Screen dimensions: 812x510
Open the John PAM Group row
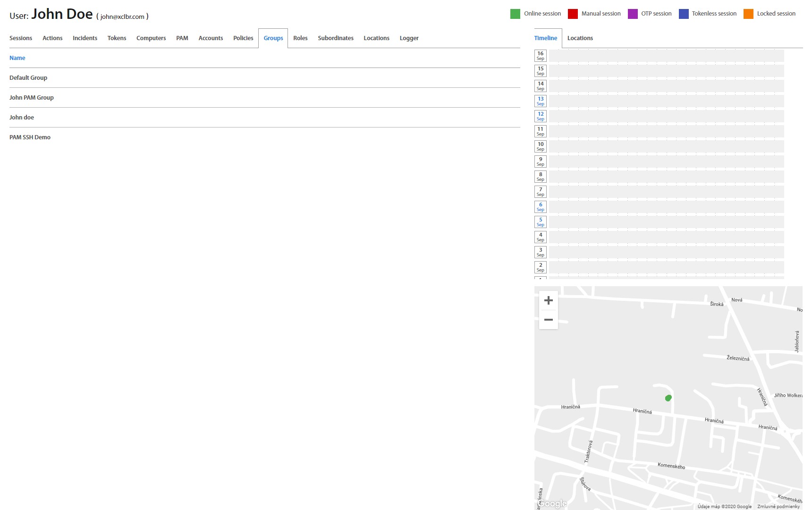pos(32,98)
